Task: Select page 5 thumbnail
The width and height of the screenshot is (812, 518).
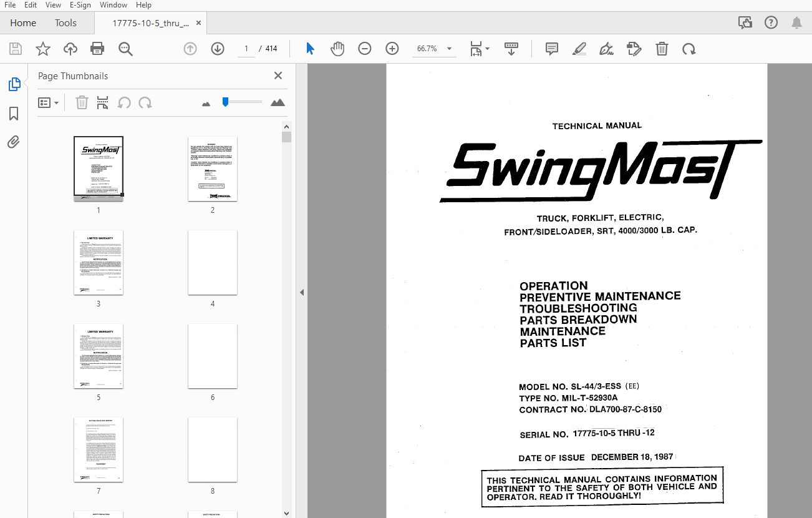Action: [99, 356]
